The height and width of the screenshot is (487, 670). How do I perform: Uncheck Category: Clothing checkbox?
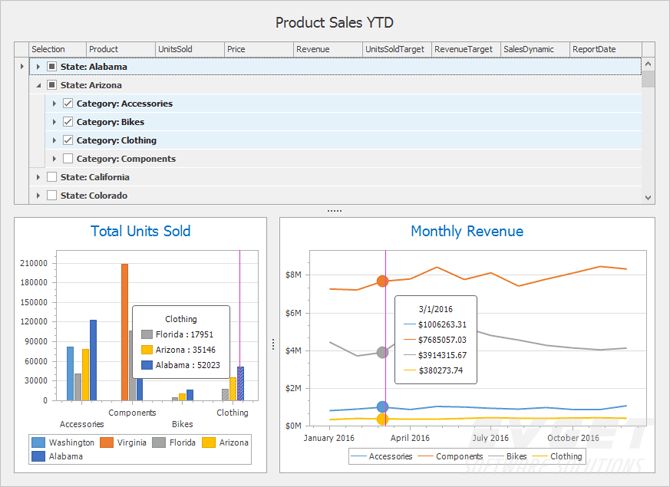point(68,140)
